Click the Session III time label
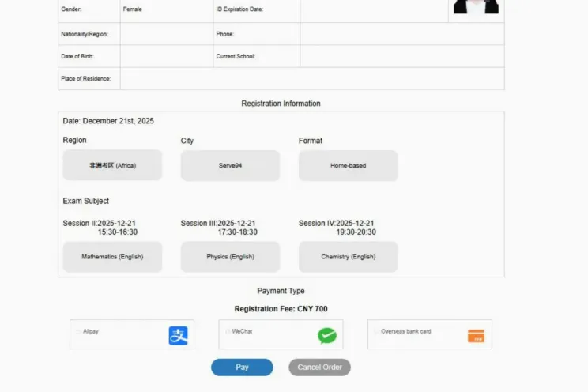 [x=219, y=228]
